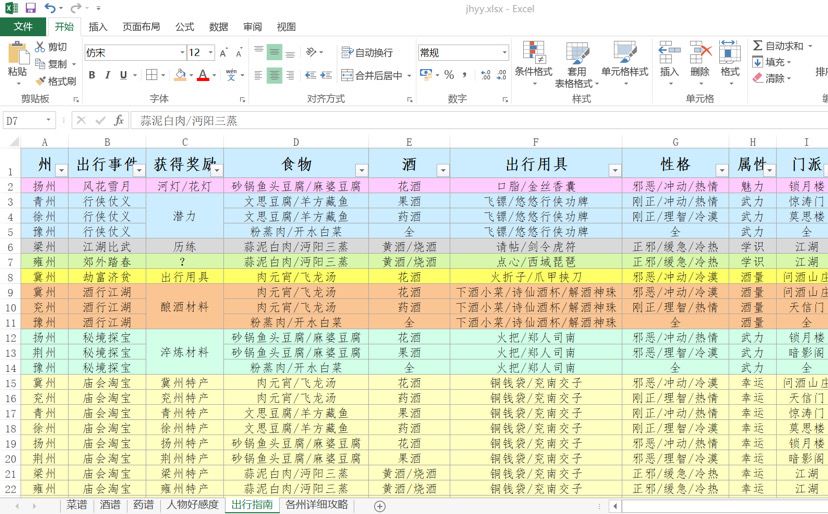Image resolution: width=828 pixels, height=514 pixels.
Task: Click the Increase Font Size icon
Action: (x=223, y=53)
